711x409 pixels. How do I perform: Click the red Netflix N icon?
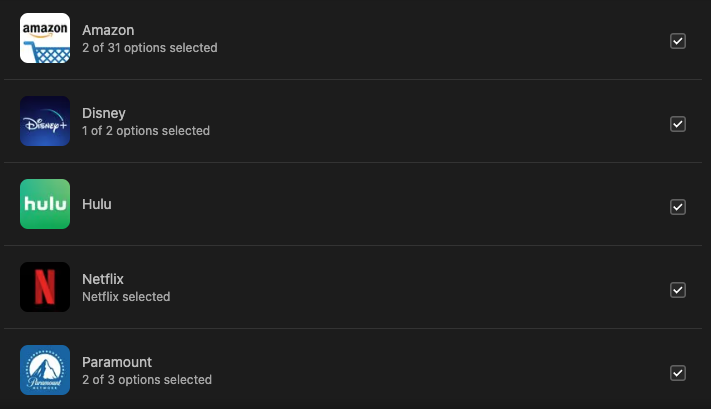[x=45, y=287]
